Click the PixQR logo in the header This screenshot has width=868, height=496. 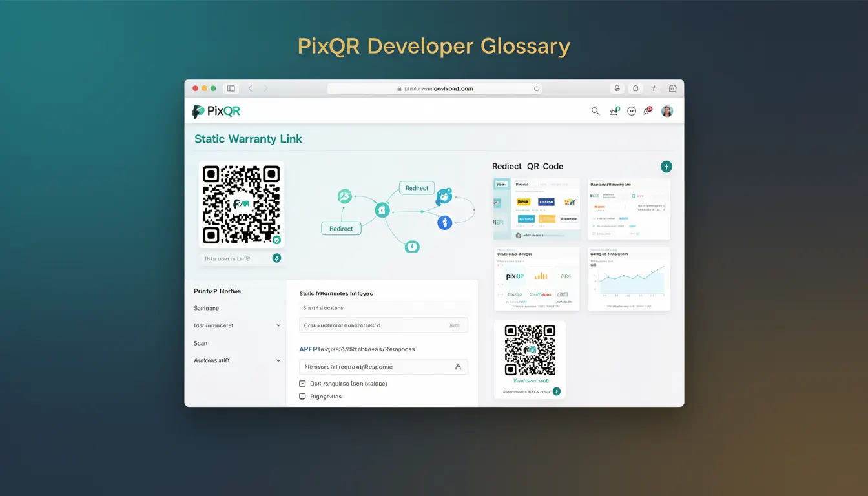coord(216,111)
